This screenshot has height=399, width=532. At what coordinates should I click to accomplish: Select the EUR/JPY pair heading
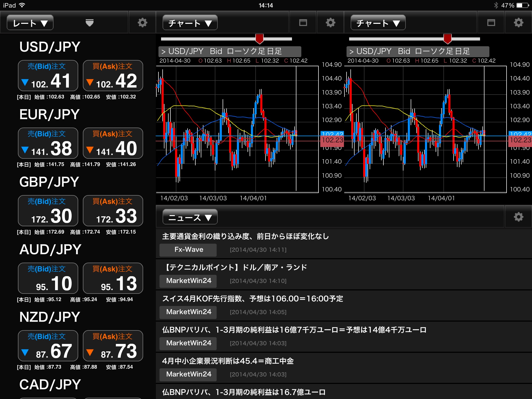click(x=49, y=115)
